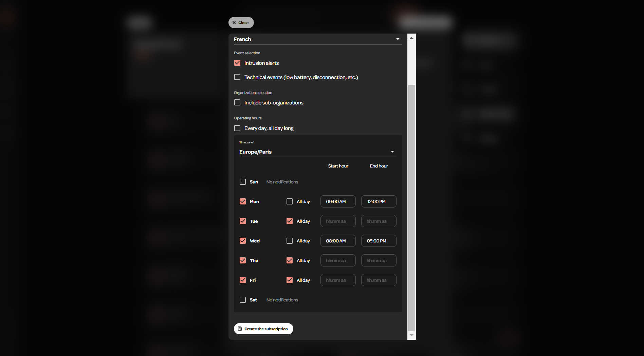
Task: Enable Sunday notifications checkbox
Action: click(243, 182)
